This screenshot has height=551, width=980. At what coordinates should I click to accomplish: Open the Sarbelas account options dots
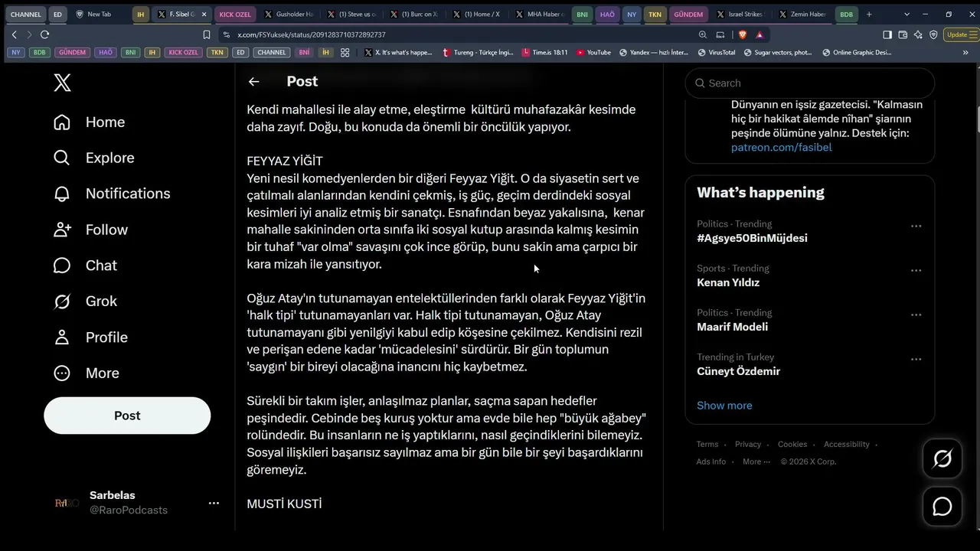[x=214, y=503]
